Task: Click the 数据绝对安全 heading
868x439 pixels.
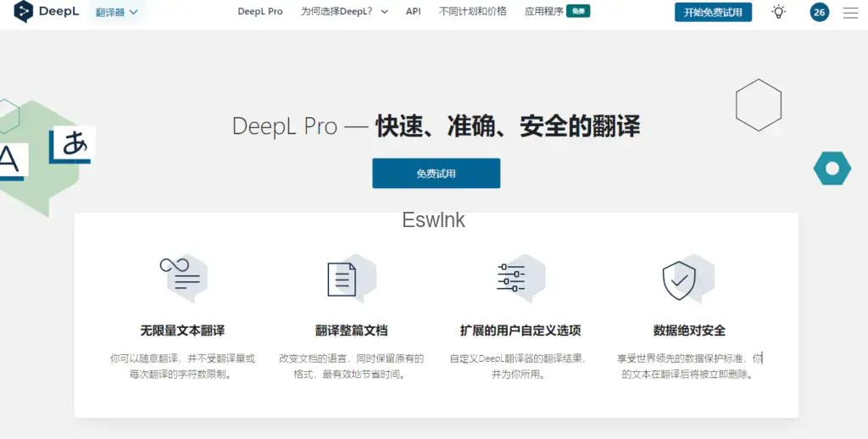Action: (689, 331)
